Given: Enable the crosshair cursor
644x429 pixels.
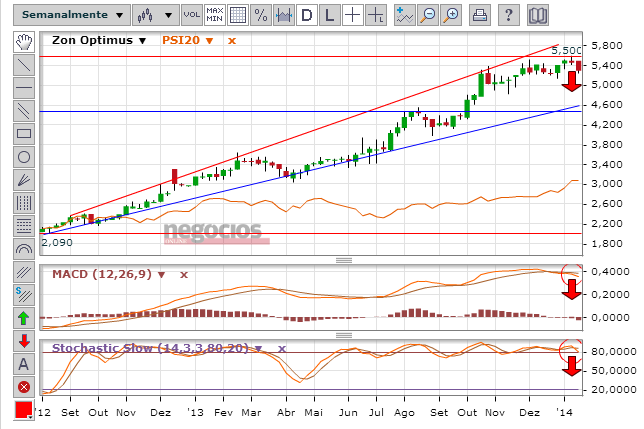Looking at the screenshot, I should 353,15.
